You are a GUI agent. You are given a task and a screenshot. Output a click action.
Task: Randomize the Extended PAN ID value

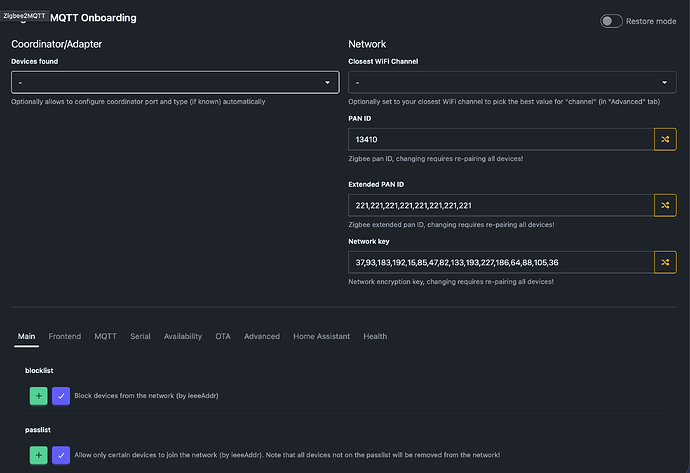665,205
